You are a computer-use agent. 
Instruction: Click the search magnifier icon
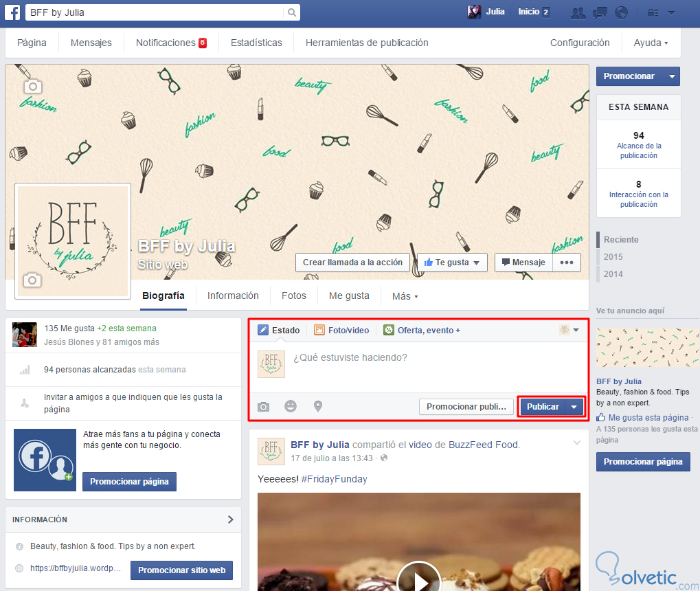click(x=291, y=12)
